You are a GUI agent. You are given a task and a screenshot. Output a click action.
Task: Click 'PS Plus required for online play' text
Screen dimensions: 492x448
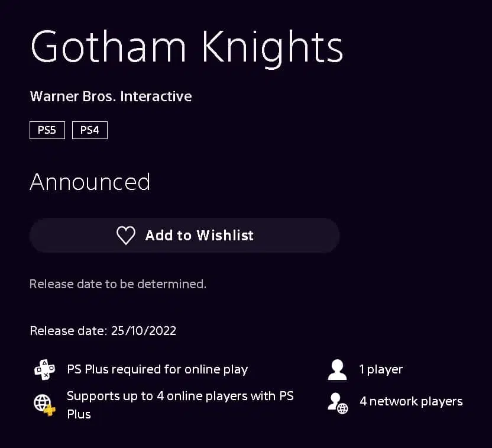[157, 369]
